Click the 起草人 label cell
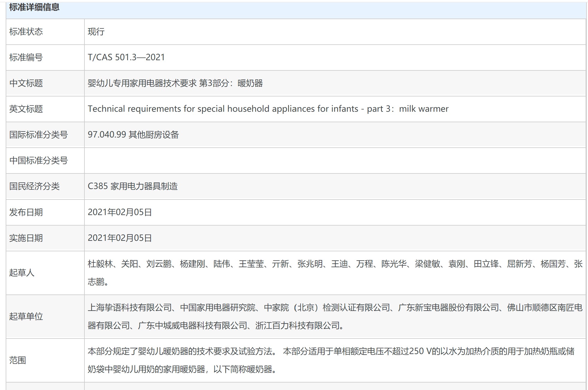The height and width of the screenshot is (390, 588). tap(22, 273)
